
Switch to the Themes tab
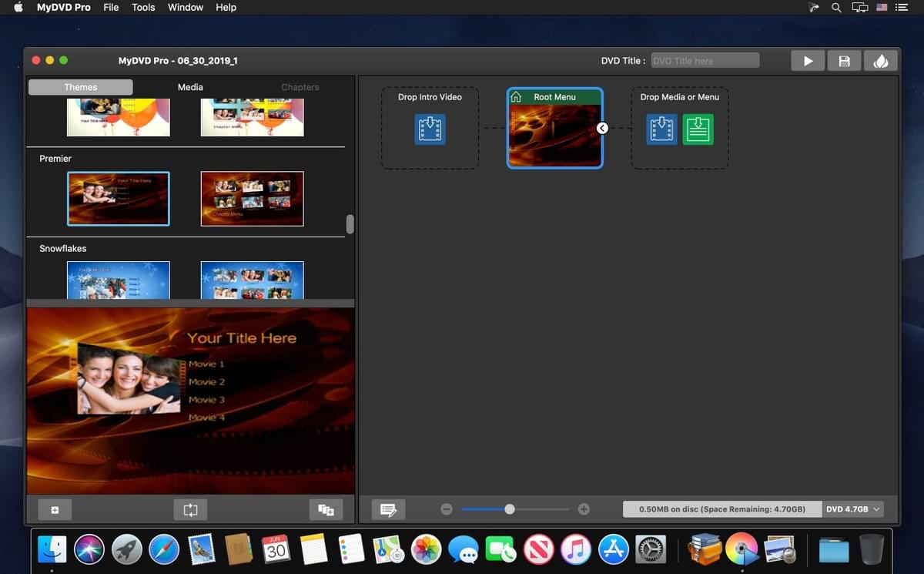pos(81,87)
